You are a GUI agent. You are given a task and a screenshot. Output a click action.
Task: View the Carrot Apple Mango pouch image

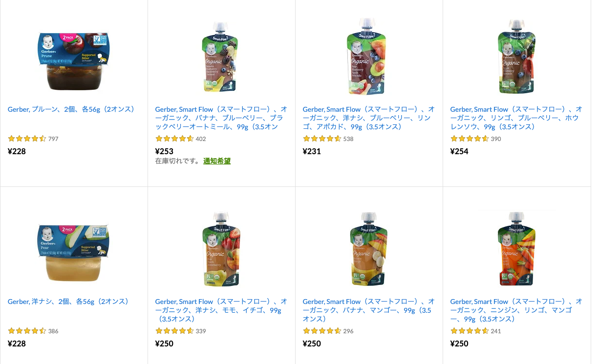[x=516, y=249]
